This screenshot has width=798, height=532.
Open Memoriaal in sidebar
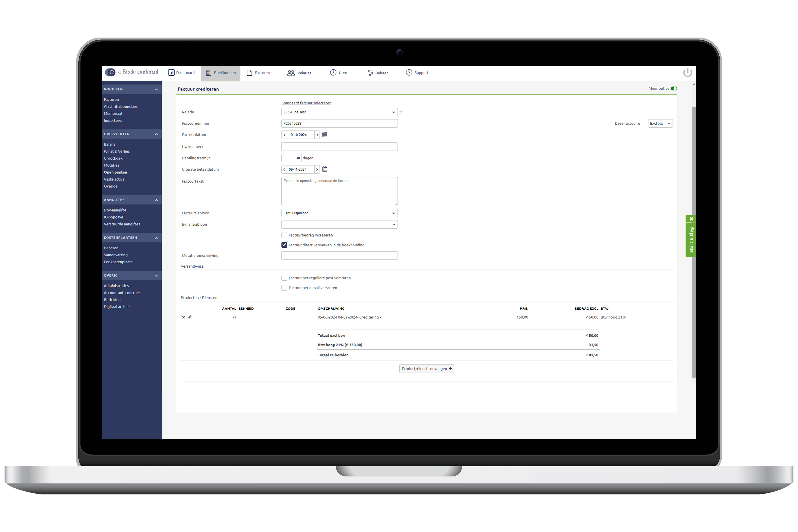[x=113, y=114]
